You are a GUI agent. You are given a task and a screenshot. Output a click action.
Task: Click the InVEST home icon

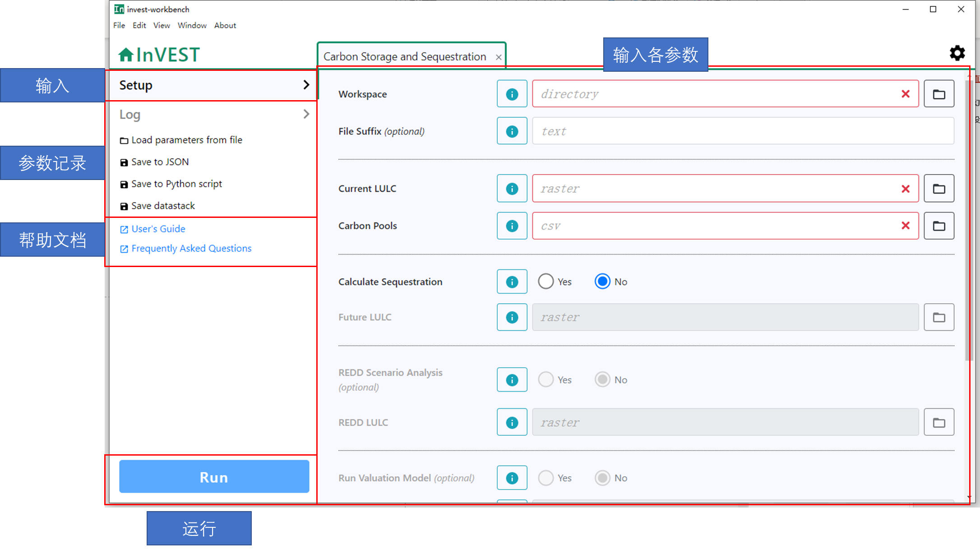point(126,55)
